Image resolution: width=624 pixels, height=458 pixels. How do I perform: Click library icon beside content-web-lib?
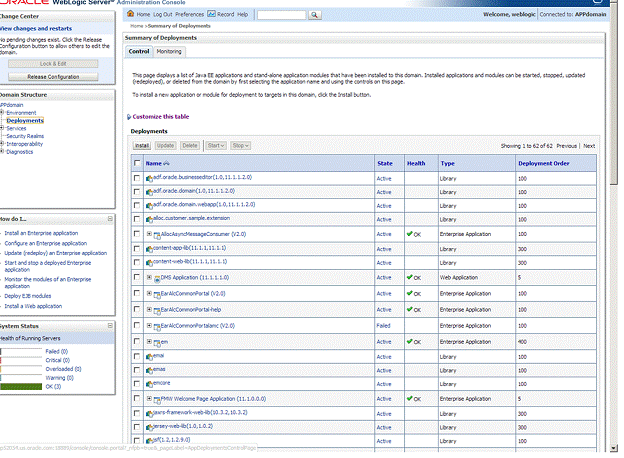pos(150,263)
